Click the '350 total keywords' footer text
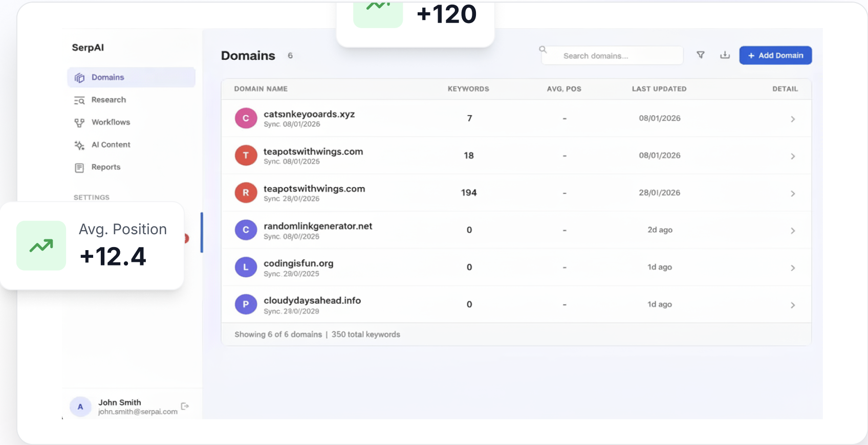 (366, 335)
